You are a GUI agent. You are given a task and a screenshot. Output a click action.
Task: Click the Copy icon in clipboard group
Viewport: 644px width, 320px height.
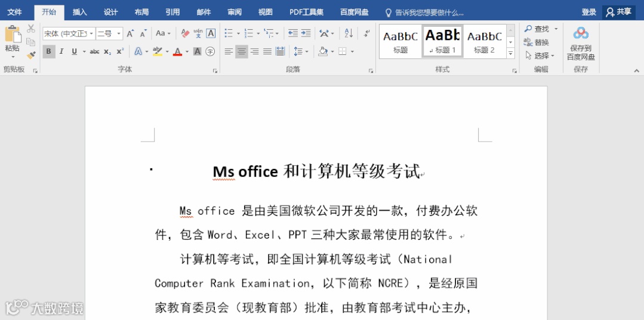point(31,42)
